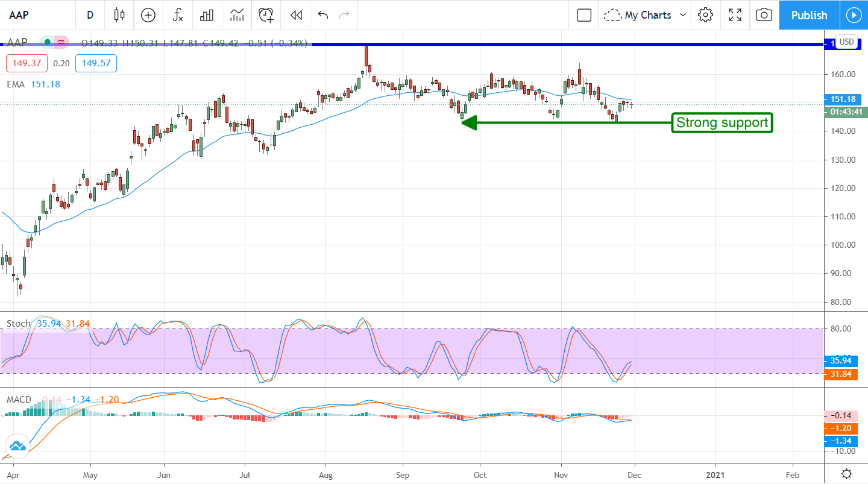Open the candlestick chart type selector
The width and height of the screenshot is (868, 484).
[x=119, y=15]
